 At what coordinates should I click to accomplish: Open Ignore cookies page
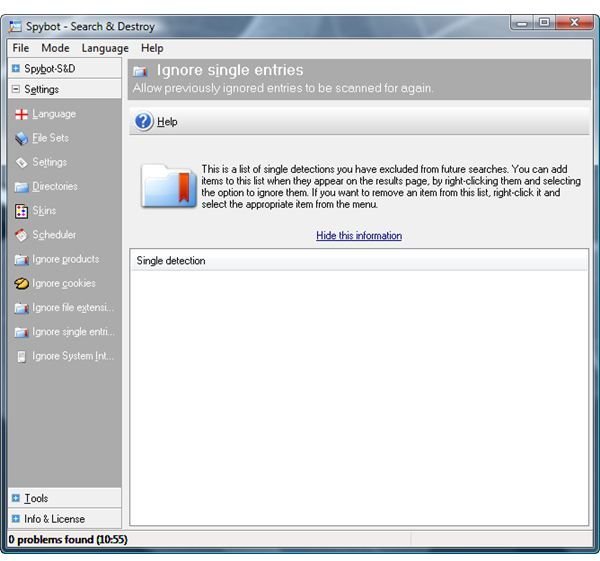[64, 284]
